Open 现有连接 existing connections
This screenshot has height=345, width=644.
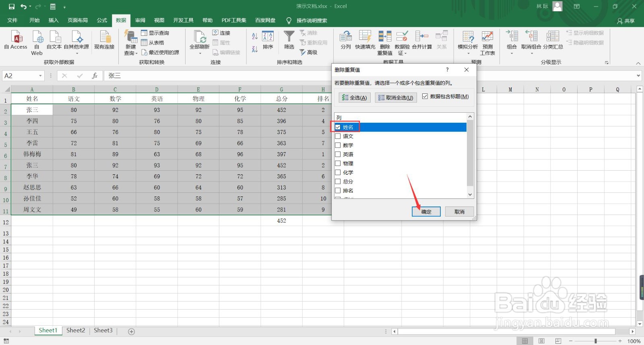pos(105,40)
